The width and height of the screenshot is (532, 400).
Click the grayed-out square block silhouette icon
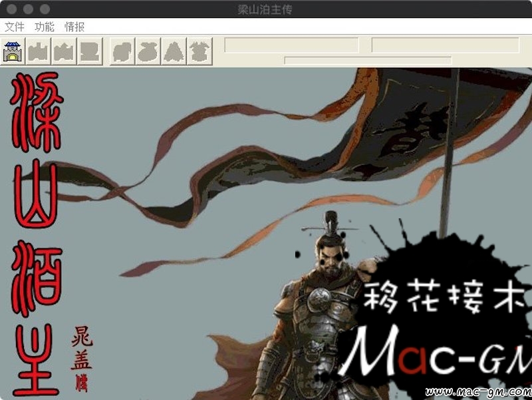coord(90,51)
